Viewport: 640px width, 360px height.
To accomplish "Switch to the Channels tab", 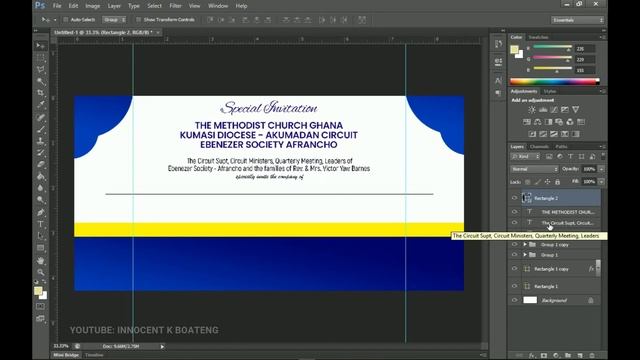I will pos(539,147).
